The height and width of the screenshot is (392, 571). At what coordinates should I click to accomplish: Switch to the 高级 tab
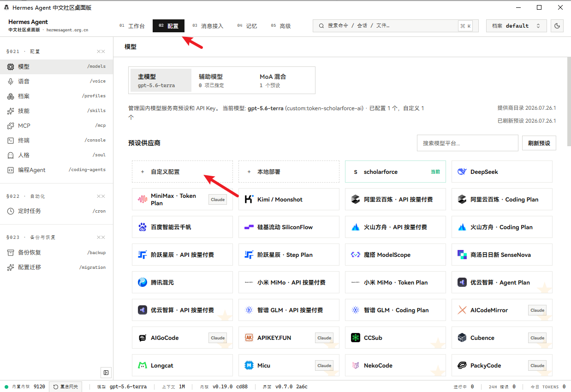[281, 26]
